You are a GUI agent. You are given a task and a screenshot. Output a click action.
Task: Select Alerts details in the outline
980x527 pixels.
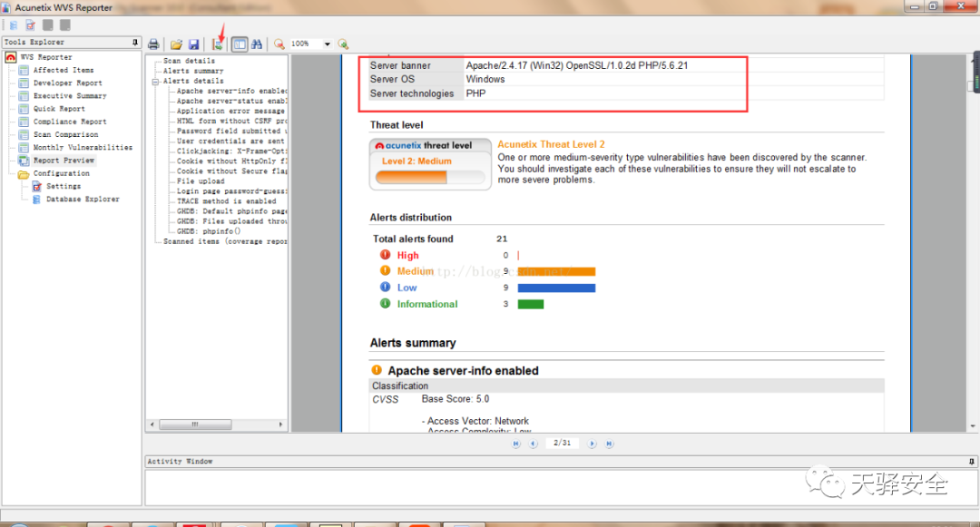193,81
